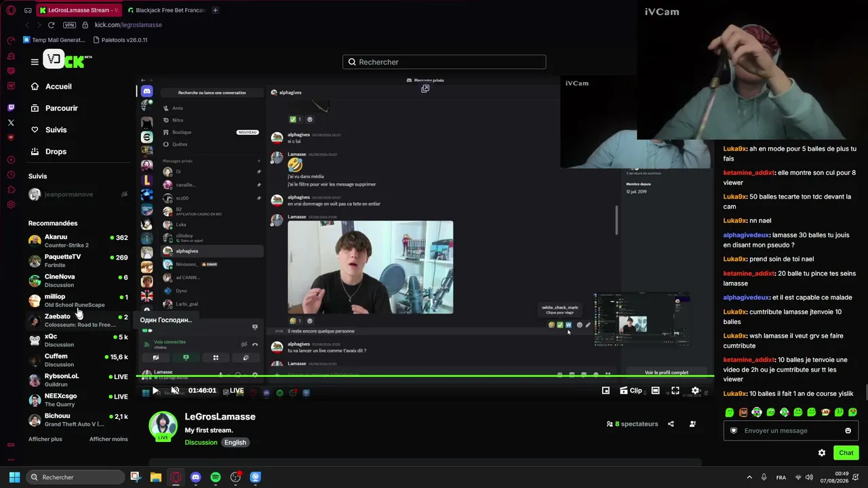Open chat identity badge icon
Viewport: 868px width, 488px height.
click(734, 430)
